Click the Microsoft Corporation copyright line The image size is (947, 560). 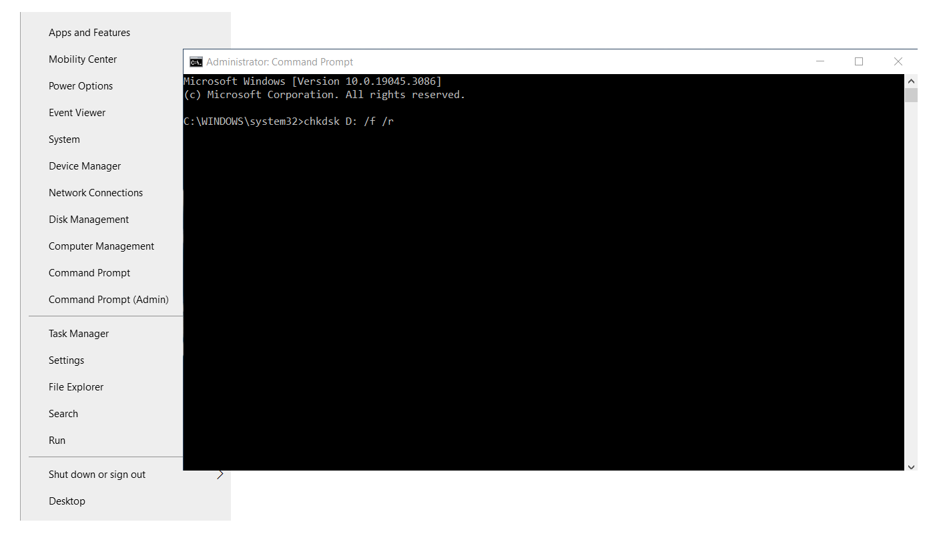click(x=324, y=95)
